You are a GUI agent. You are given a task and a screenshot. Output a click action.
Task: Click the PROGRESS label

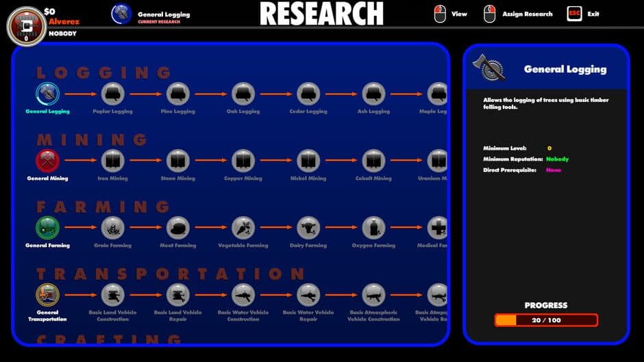click(546, 305)
